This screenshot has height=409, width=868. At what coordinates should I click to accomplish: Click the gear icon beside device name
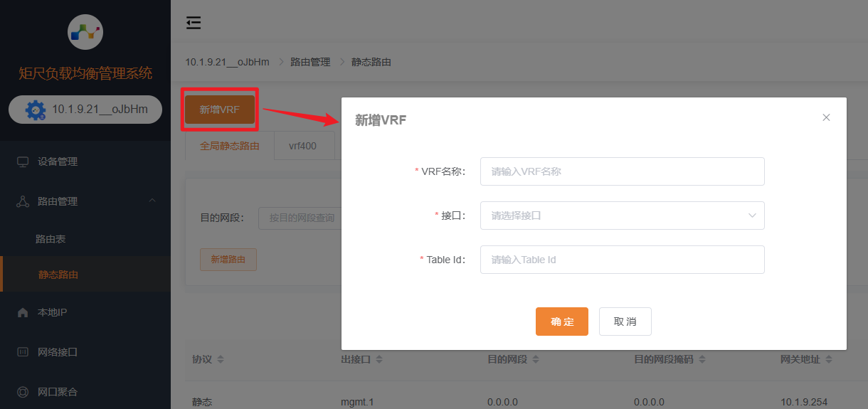coord(36,110)
